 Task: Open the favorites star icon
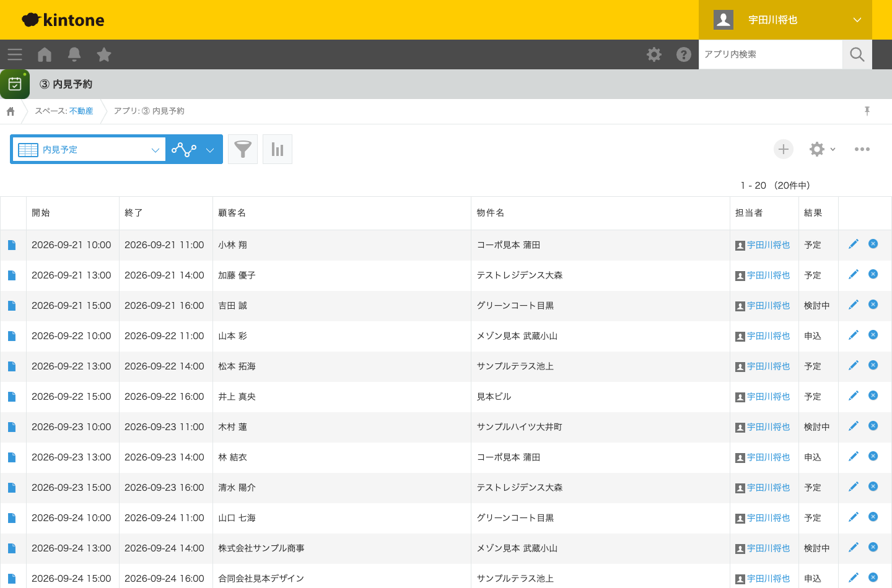[104, 54]
